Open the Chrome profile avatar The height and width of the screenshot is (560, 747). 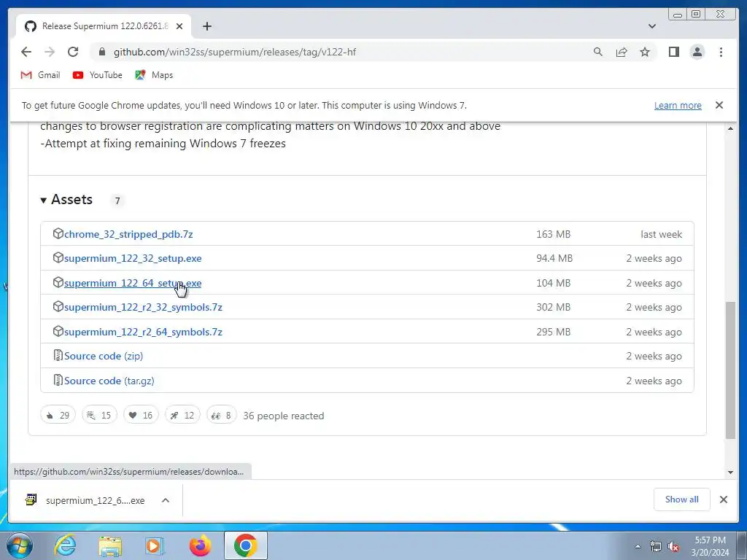pos(697,52)
